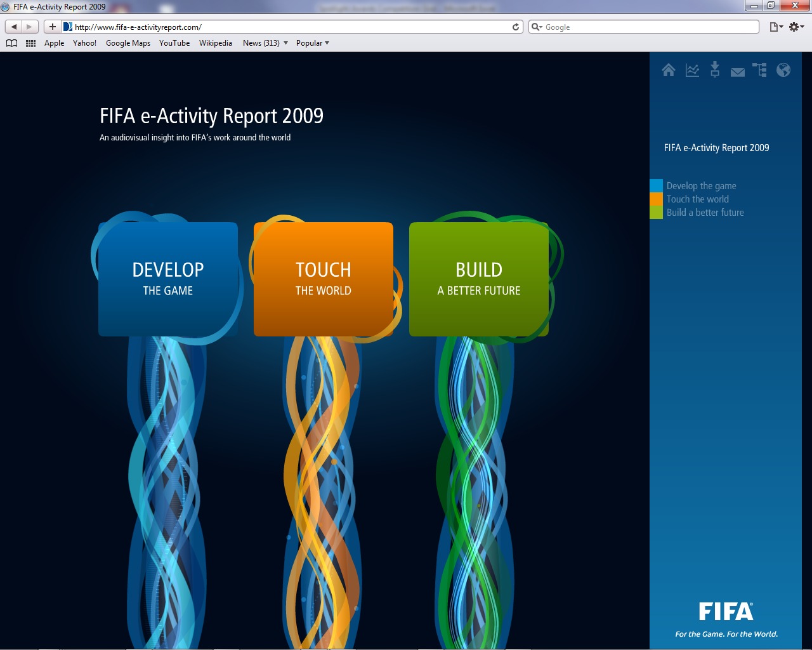
Task: Click the home icon in FIFA sidebar
Action: pos(669,70)
